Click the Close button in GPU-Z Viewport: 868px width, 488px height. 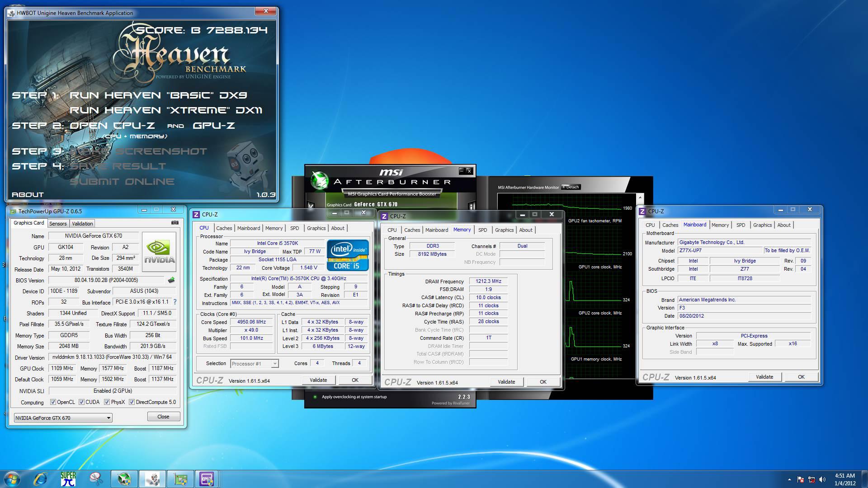point(164,417)
